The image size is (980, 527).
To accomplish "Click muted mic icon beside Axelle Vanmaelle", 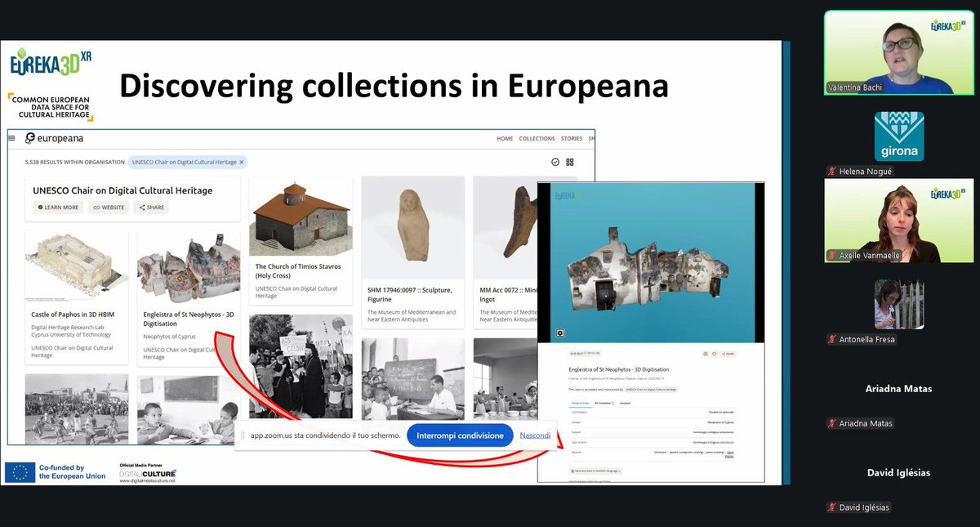I will (x=832, y=255).
